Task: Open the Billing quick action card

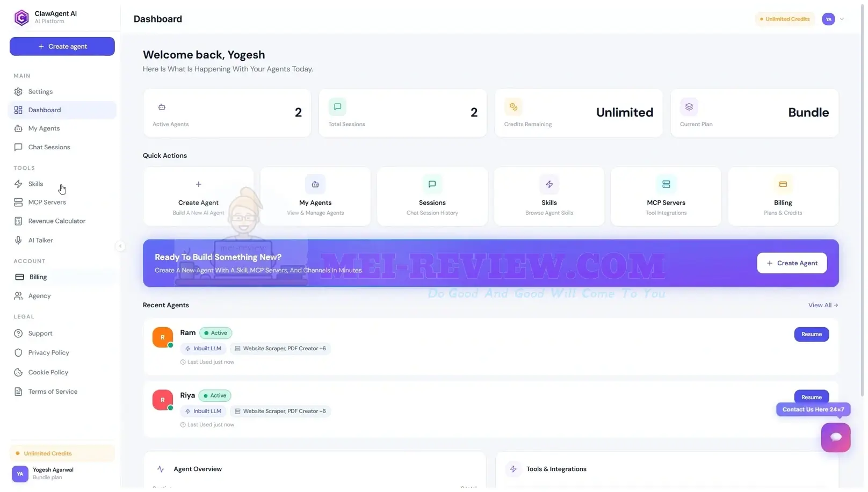Action: [x=783, y=197]
